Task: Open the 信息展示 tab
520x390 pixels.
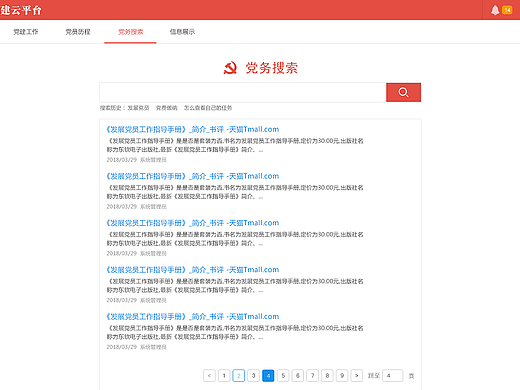Action: point(182,32)
